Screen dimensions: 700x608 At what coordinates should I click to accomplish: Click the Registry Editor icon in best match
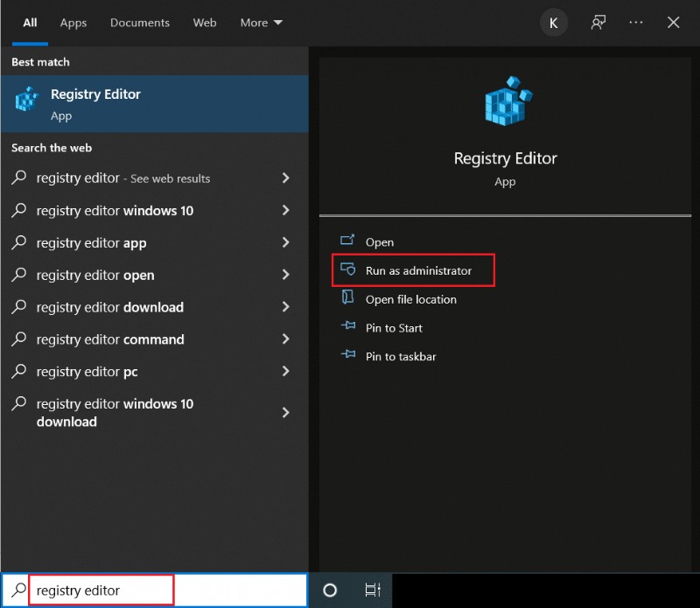click(x=27, y=101)
